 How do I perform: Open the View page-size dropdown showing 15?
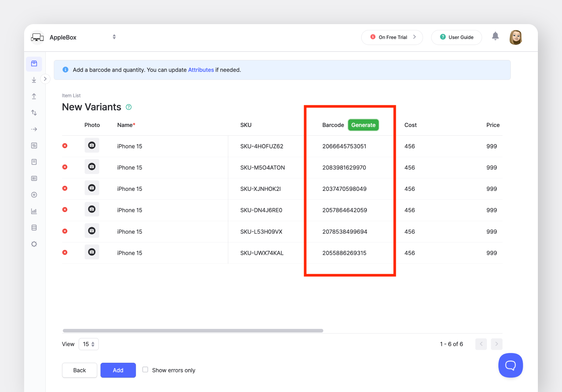click(88, 344)
